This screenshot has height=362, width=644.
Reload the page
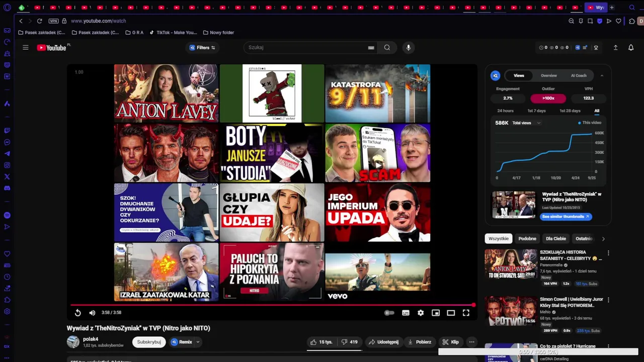point(39,21)
